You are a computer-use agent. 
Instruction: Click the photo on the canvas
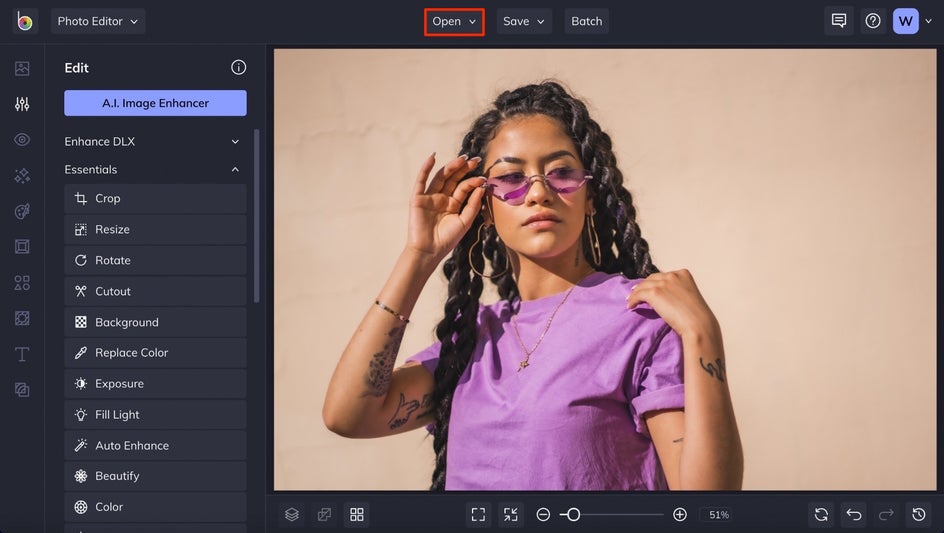[605, 270]
